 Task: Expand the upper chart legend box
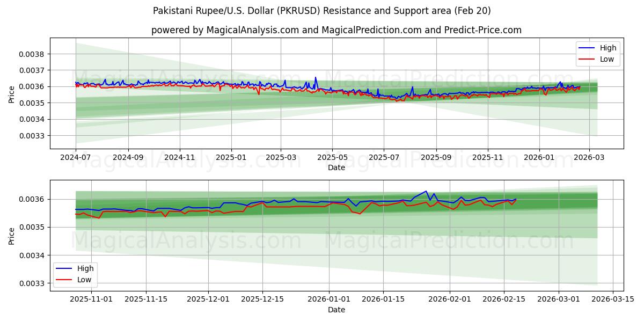598,53
